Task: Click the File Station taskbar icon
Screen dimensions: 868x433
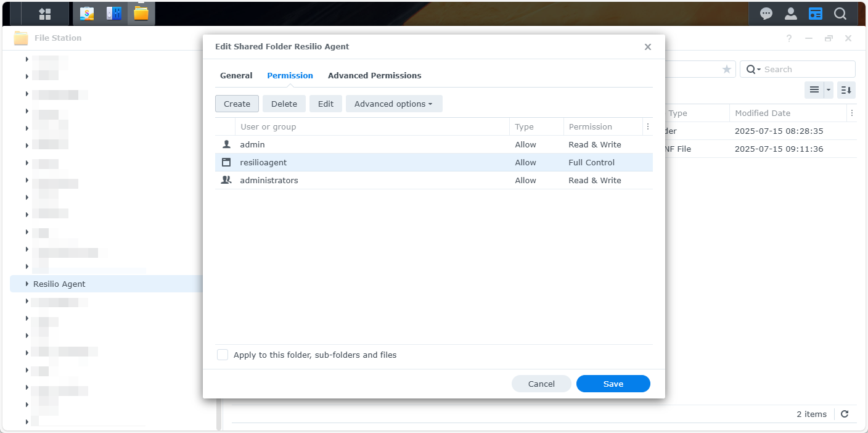Action: click(x=141, y=14)
